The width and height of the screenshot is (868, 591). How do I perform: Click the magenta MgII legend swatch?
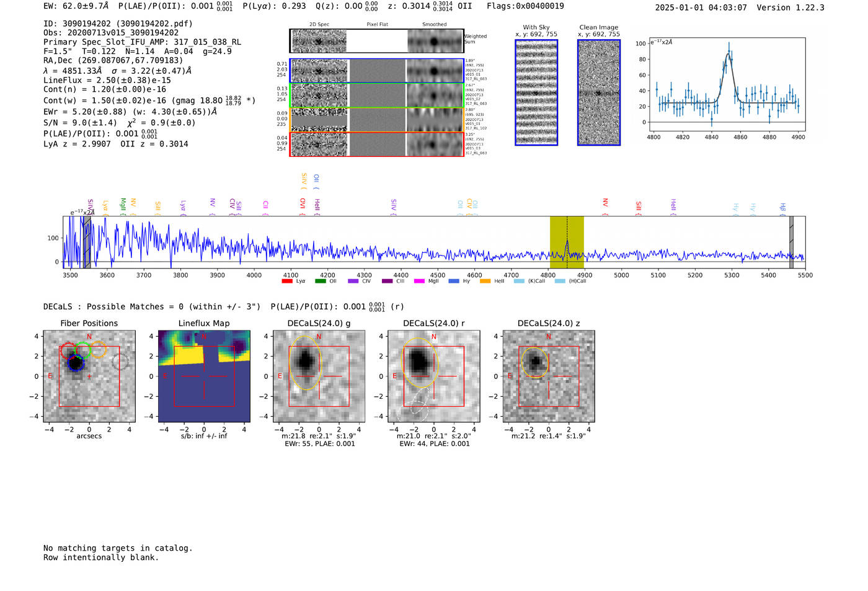[x=419, y=281]
